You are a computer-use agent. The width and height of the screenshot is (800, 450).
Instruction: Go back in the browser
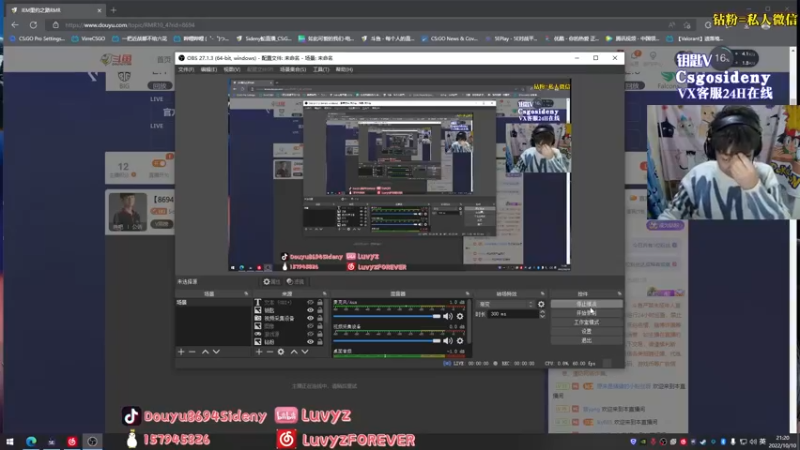[15, 24]
